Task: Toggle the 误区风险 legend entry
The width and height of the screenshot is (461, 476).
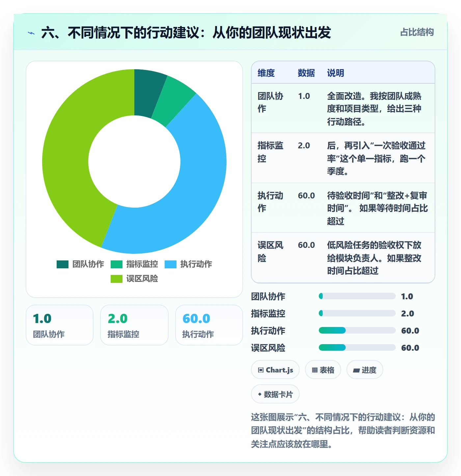Action: (x=134, y=279)
